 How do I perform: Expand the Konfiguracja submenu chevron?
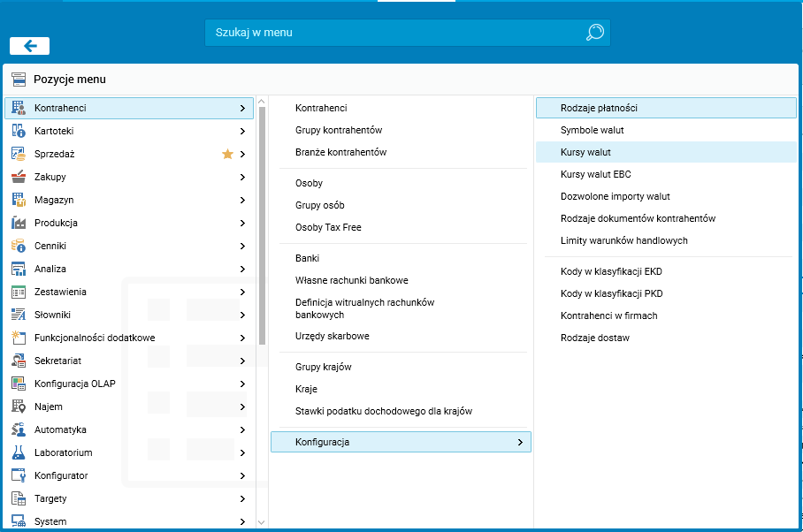[520, 443]
